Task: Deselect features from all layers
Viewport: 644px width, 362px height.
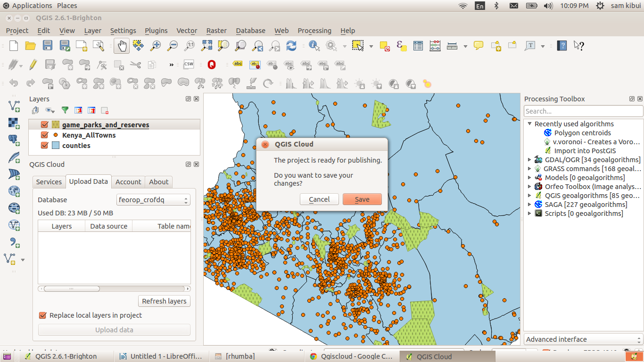Action: click(x=384, y=46)
